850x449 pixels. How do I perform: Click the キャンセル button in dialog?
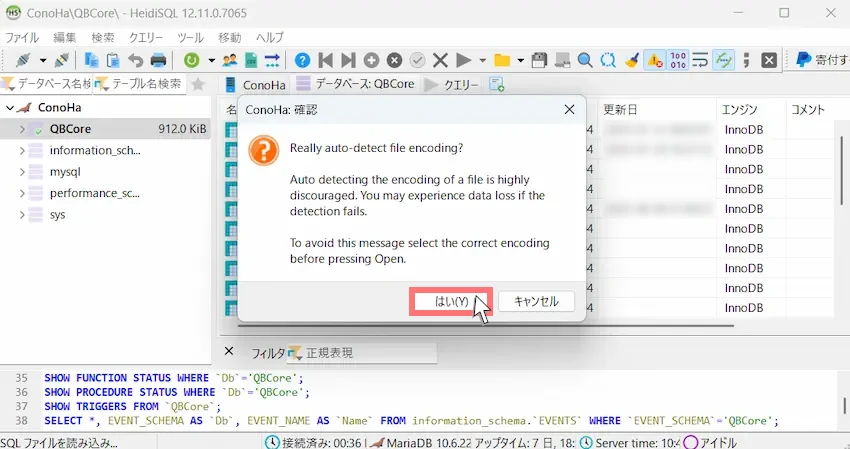pyautogui.click(x=536, y=301)
